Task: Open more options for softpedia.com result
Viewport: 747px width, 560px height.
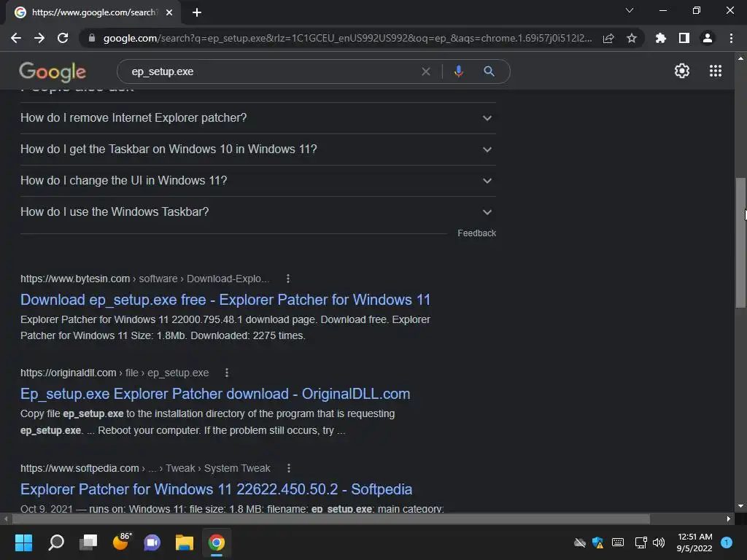Action: point(289,468)
